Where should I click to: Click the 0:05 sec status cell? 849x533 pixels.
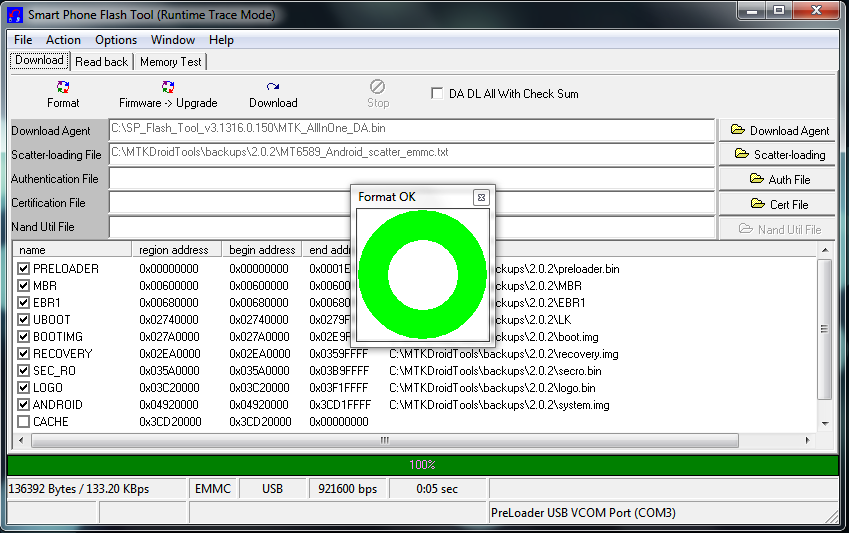click(x=437, y=489)
